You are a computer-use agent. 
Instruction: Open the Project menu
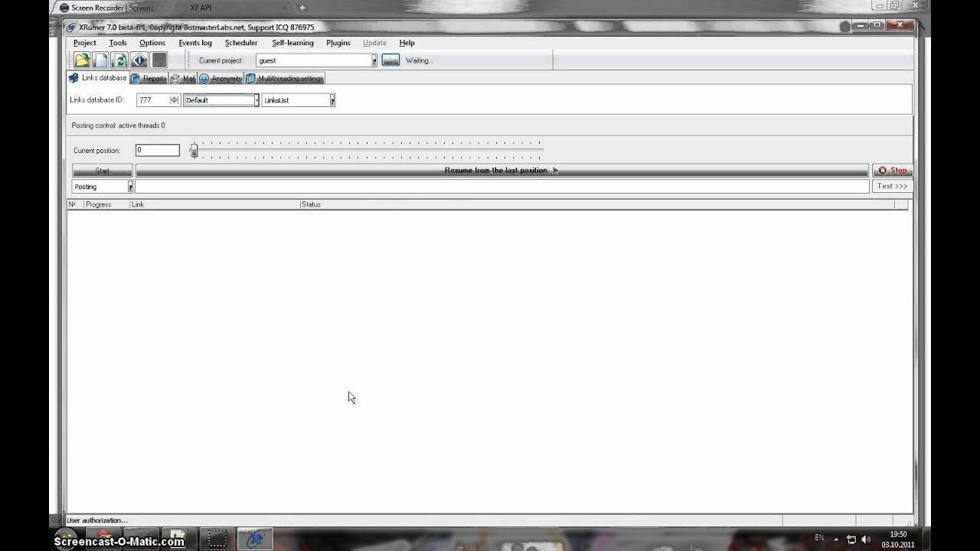[x=85, y=43]
